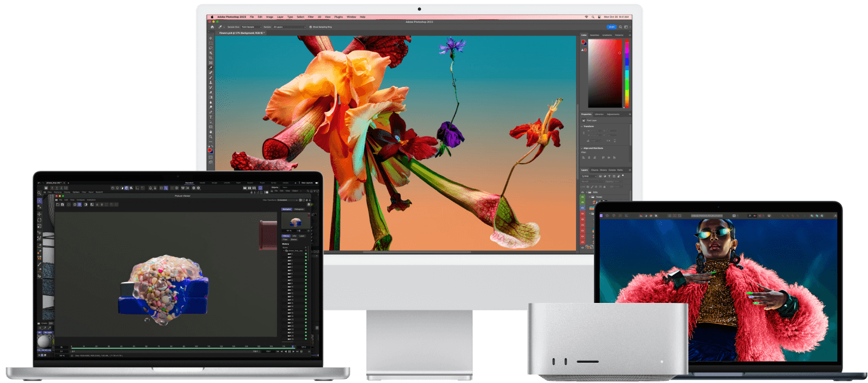The width and height of the screenshot is (868, 383).
Task: Click the Flowers.psb document tab
Action: [241, 33]
